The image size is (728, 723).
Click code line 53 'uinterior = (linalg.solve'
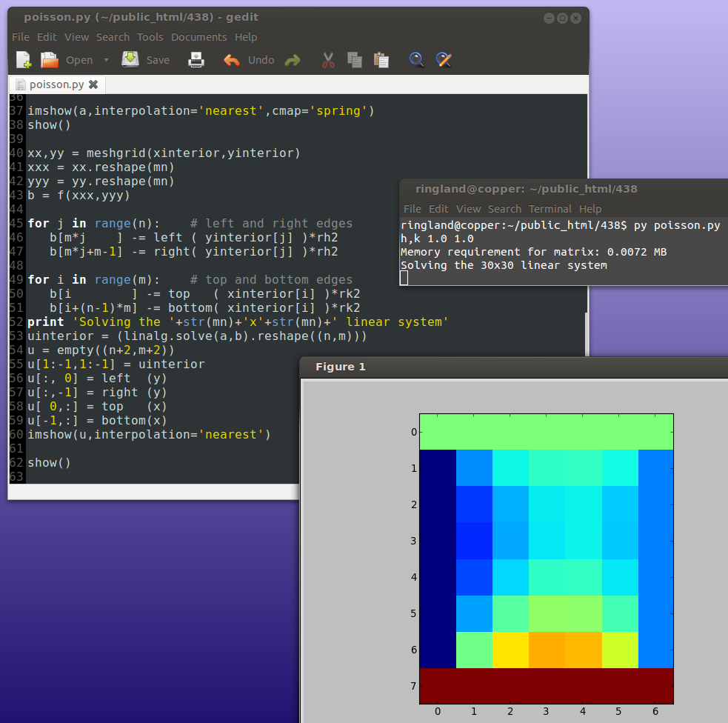coord(197,336)
